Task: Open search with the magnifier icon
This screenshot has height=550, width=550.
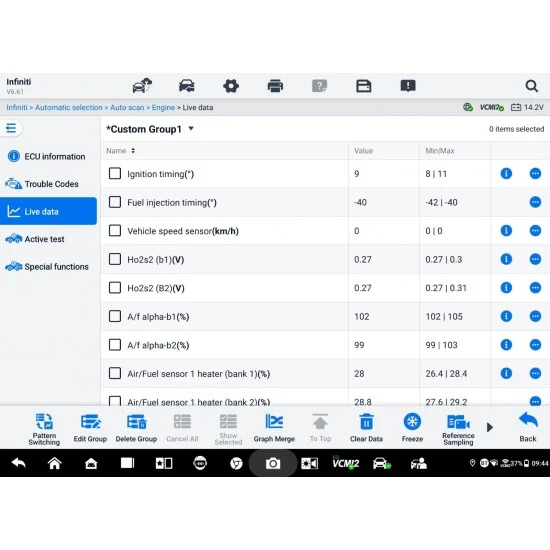Action: tap(531, 86)
